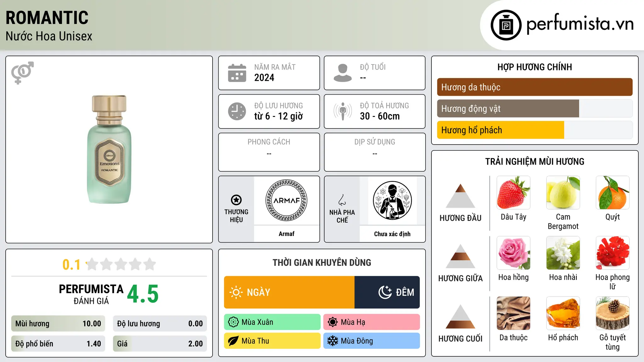Click the Romantic perfume bottle photo

(109, 150)
